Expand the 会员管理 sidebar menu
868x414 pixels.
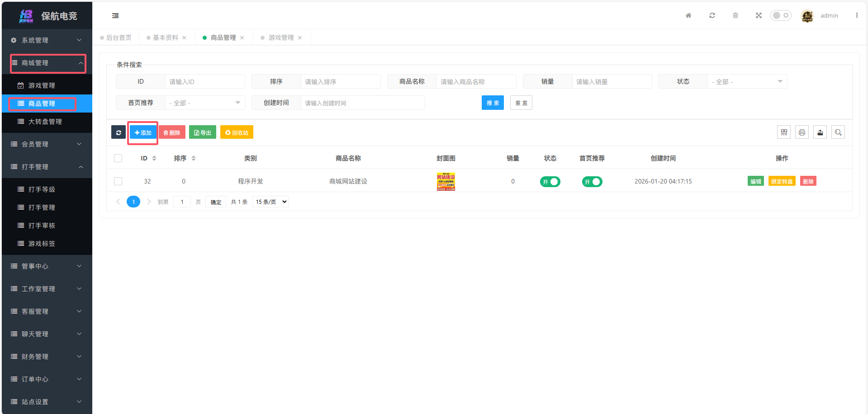[47, 144]
